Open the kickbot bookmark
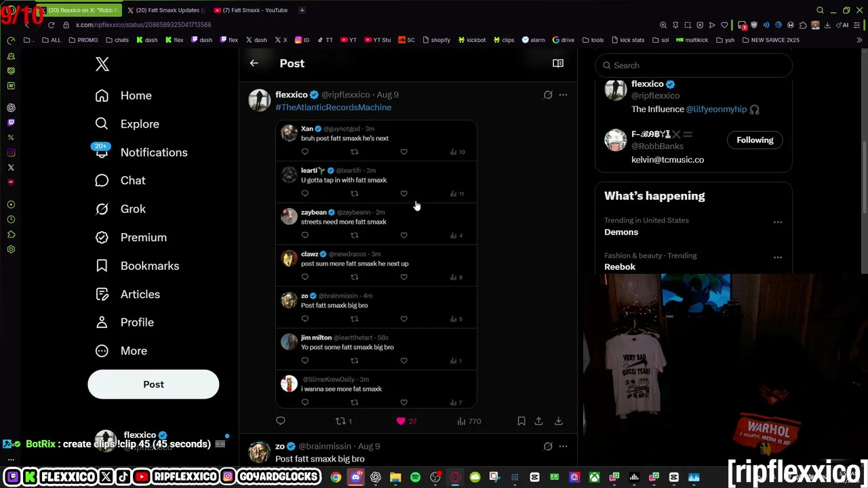The image size is (868, 488). click(472, 40)
